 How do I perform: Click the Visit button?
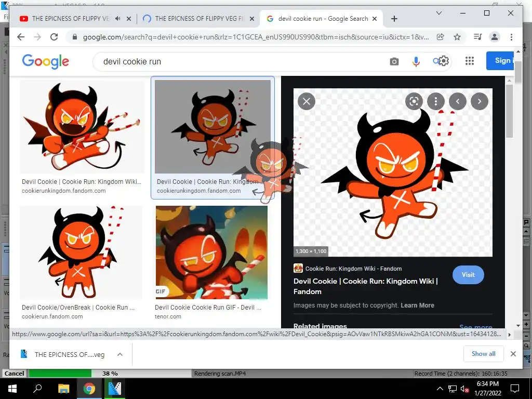tap(468, 275)
